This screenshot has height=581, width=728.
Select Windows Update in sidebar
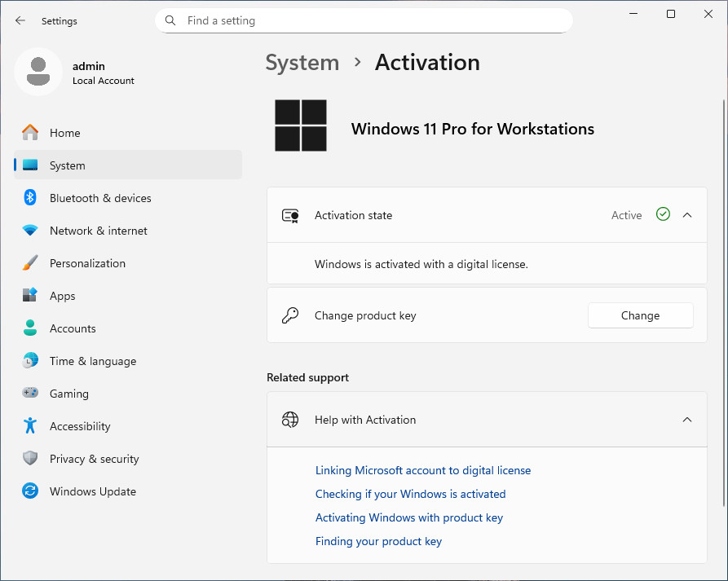pos(128,491)
